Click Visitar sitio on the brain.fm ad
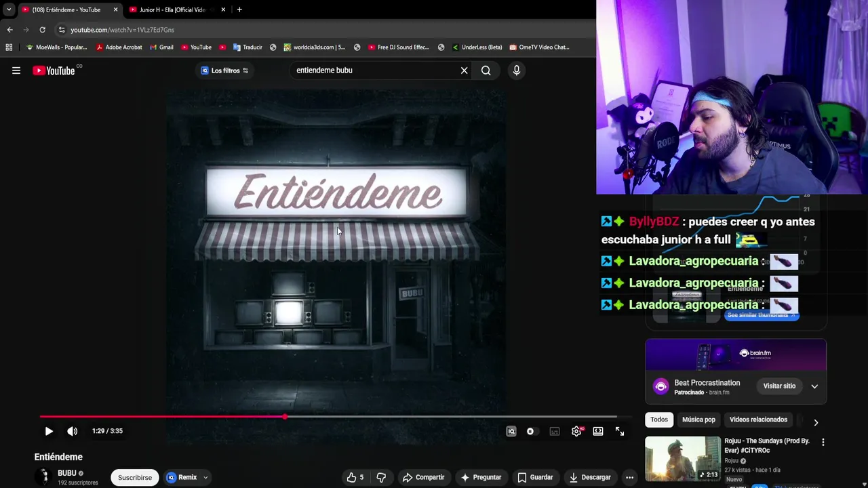Screen dimensions: 868x488 tap(779, 386)
